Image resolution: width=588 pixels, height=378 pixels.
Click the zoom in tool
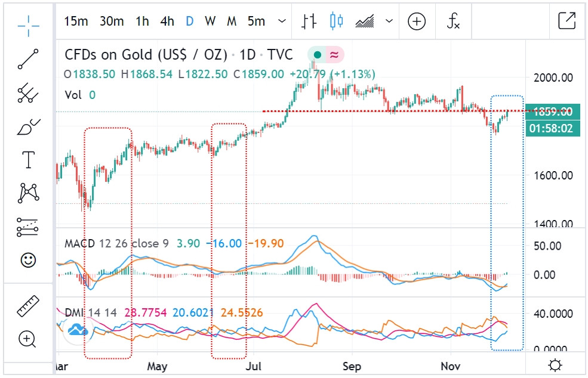coord(28,339)
